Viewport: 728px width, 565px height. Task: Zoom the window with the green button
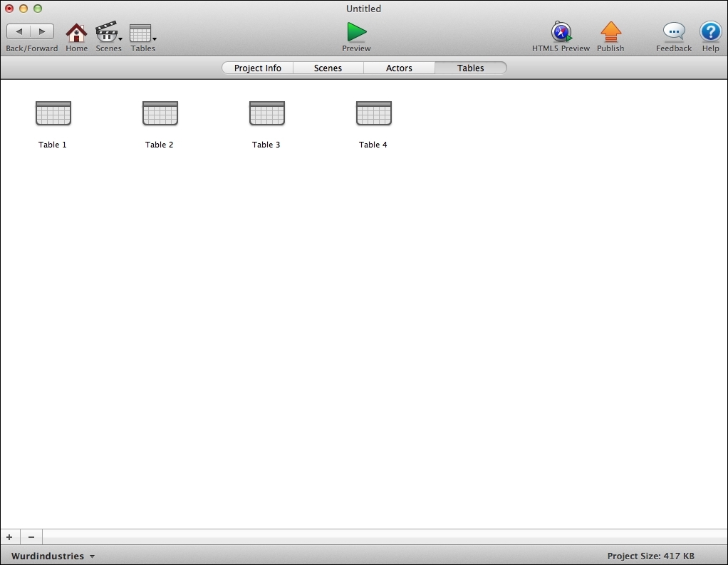click(x=38, y=9)
